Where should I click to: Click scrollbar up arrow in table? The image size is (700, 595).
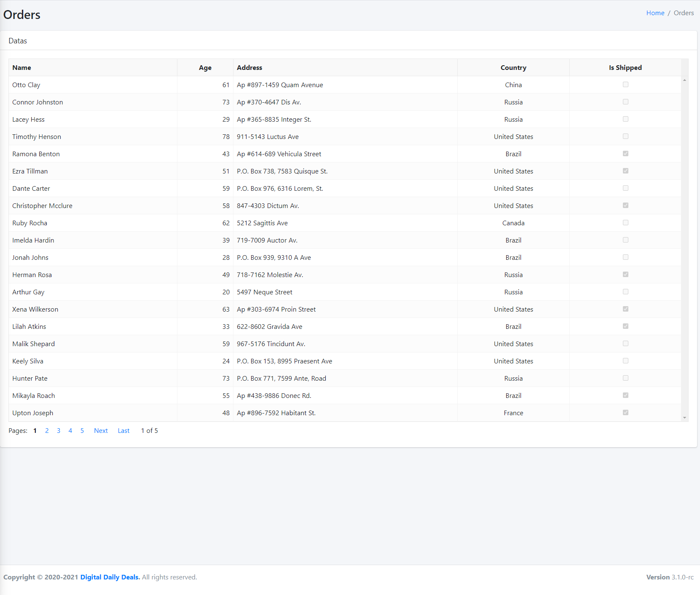[684, 80]
